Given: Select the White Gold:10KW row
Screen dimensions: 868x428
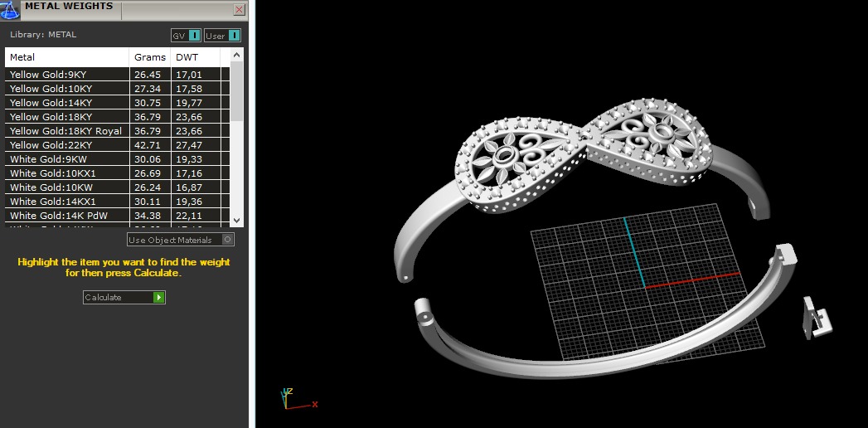Looking at the screenshot, I should 118,187.
